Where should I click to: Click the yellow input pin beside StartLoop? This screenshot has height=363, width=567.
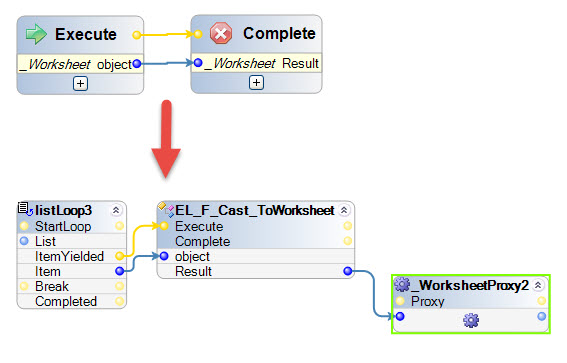click(x=24, y=226)
